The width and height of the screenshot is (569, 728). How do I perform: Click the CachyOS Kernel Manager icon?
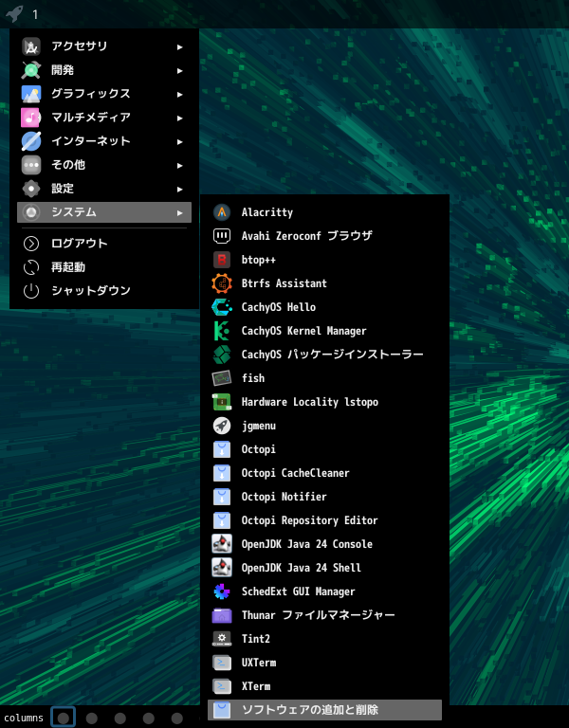[222, 331]
